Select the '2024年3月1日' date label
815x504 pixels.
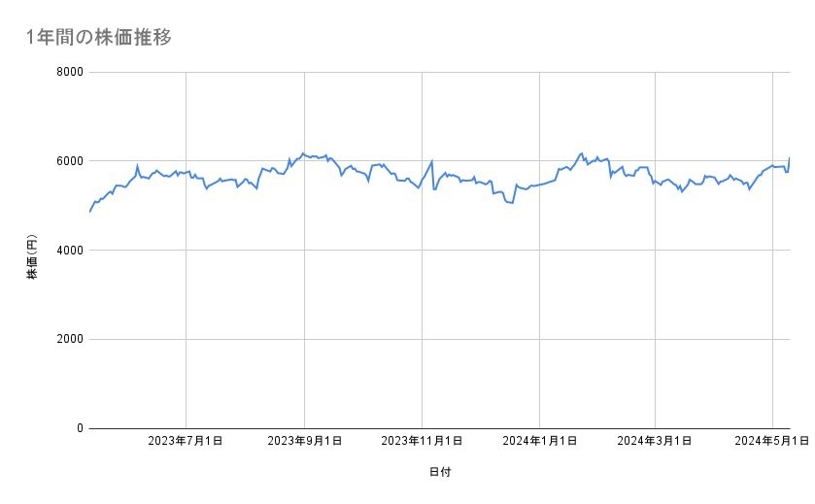[655, 442]
